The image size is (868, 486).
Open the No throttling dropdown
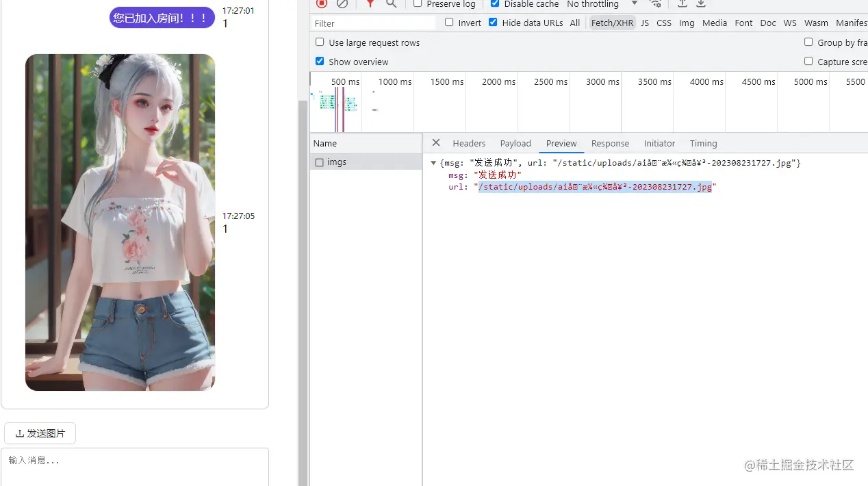pos(602,4)
